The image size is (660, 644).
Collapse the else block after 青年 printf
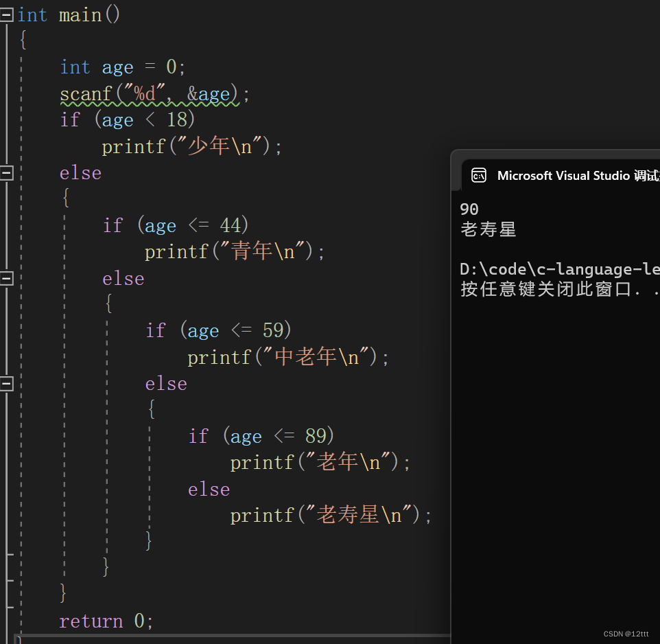[x=6, y=279]
